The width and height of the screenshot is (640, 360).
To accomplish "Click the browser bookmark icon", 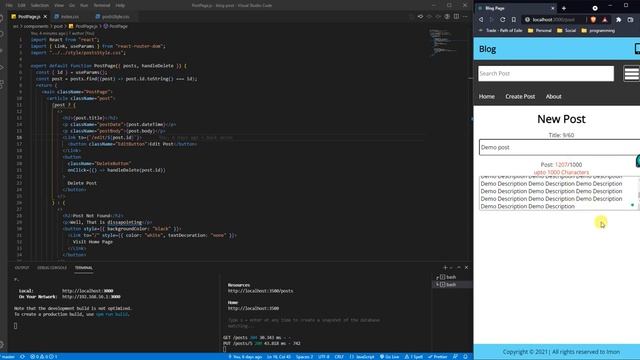I will [513, 20].
